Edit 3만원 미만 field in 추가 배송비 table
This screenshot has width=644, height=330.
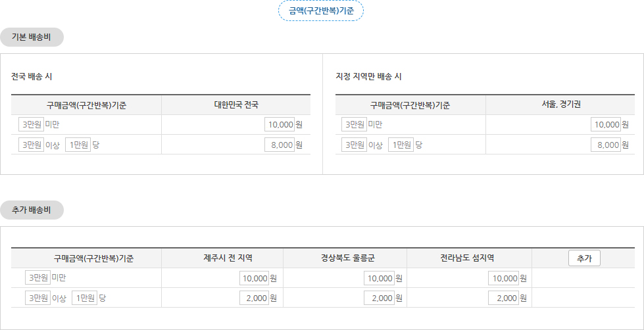(37, 278)
